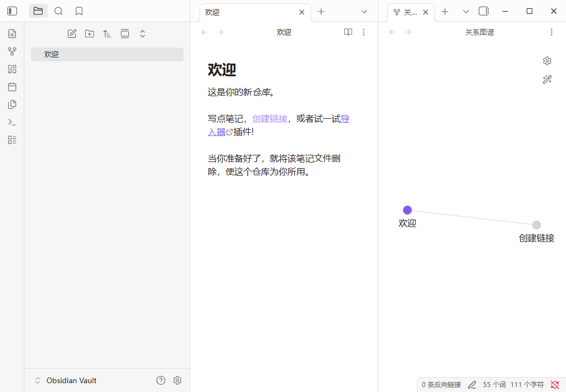This screenshot has height=392, width=566.
Task: Select the 欢迎 node in the graph
Action: tap(407, 210)
